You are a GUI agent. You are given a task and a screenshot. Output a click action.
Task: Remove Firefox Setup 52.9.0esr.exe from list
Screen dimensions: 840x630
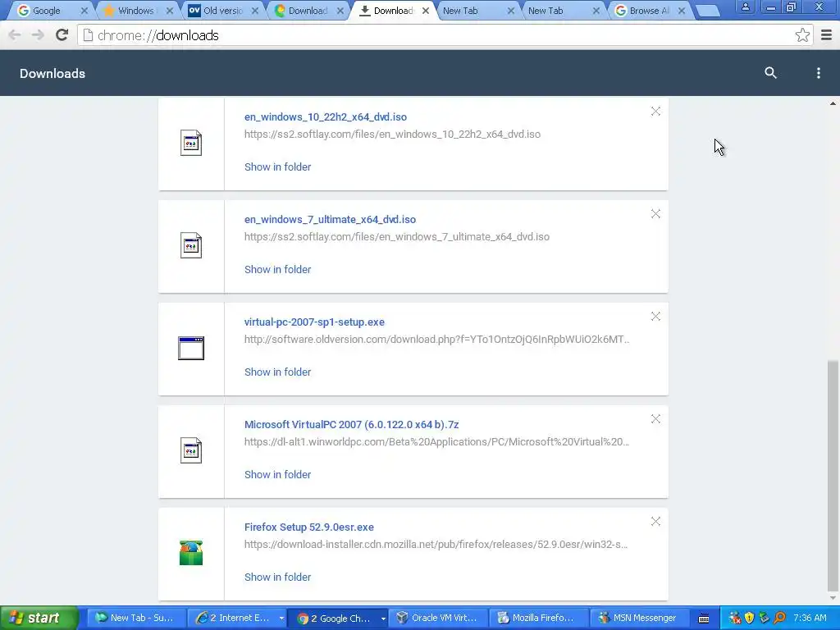point(655,521)
